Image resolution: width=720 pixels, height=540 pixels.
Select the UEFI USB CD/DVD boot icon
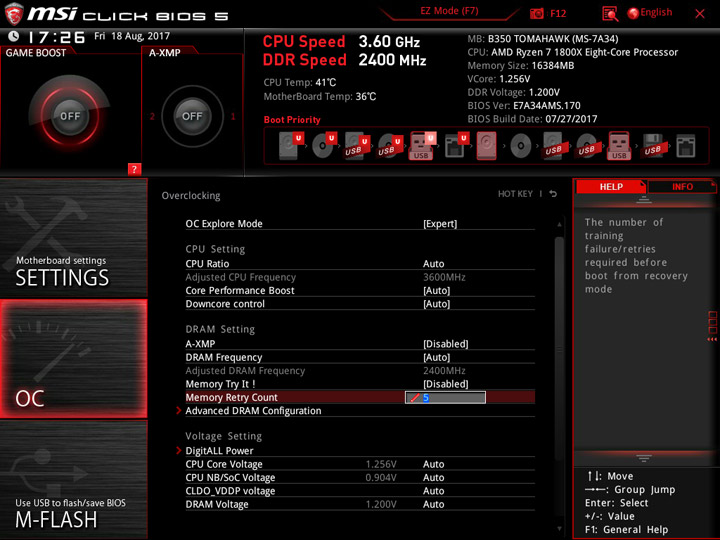(390, 146)
